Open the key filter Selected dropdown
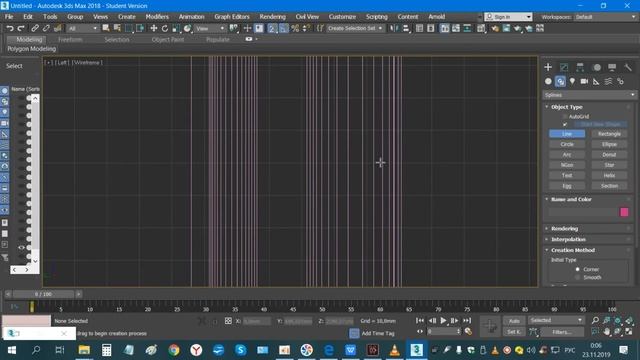The width and height of the screenshot is (640, 360). point(556,320)
